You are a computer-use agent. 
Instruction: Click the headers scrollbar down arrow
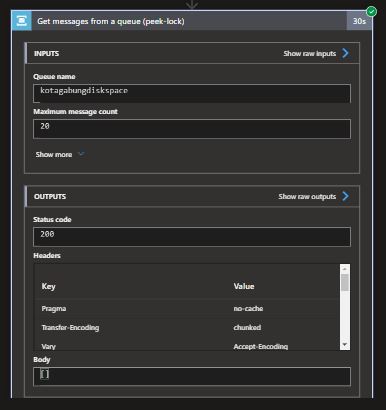(345, 345)
